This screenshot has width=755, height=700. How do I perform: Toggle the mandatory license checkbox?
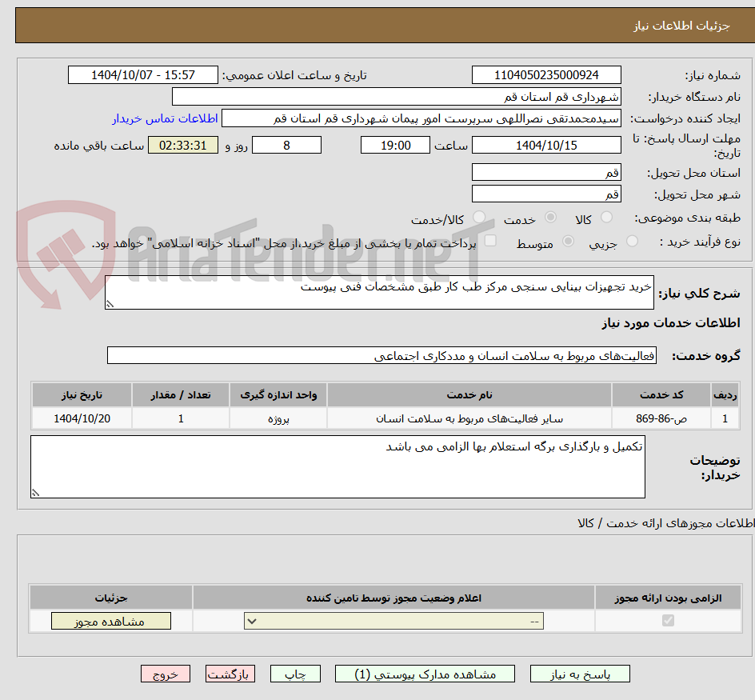point(668,621)
